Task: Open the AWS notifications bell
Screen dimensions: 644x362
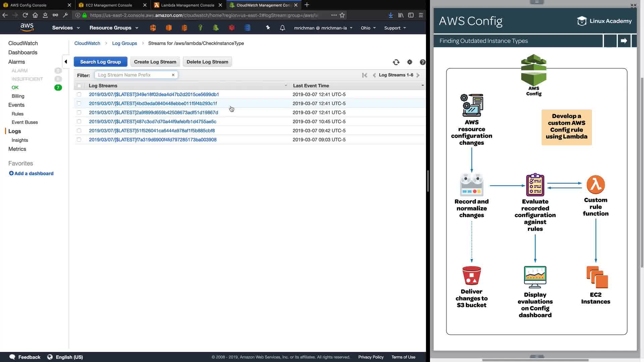Action: tap(282, 28)
